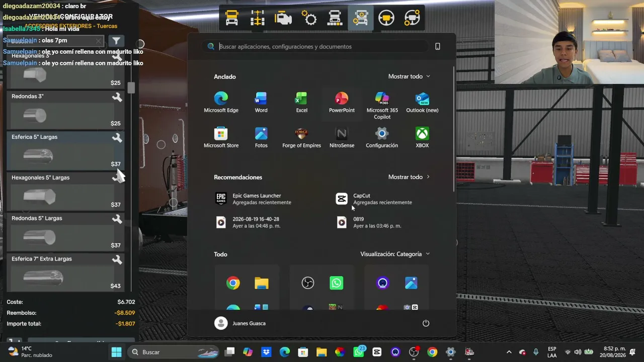The image size is (644, 362).
Task: Click the "Reembolso:" label
Action: pyautogui.click(x=21, y=313)
